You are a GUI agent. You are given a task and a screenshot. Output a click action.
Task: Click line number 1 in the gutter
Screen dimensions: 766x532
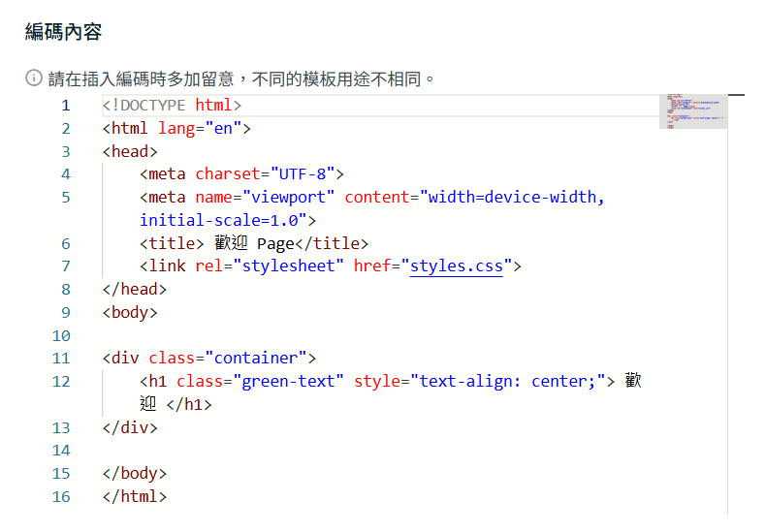pyautogui.click(x=65, y=106)
